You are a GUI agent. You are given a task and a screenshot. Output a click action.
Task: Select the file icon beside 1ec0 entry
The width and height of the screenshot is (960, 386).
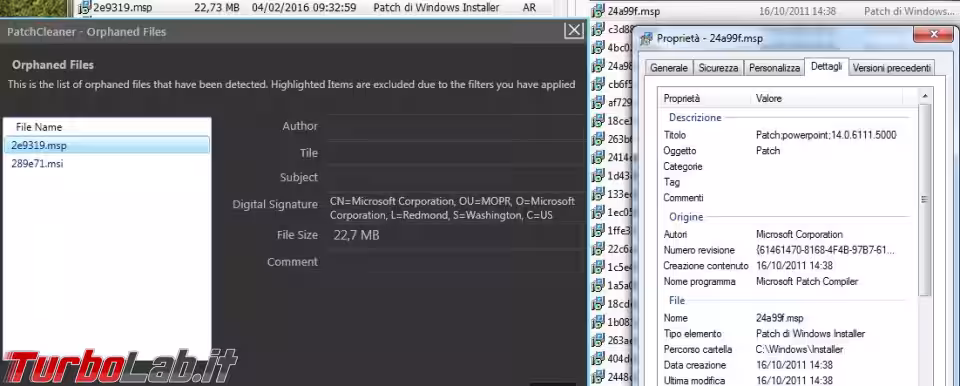pos(598,213)
